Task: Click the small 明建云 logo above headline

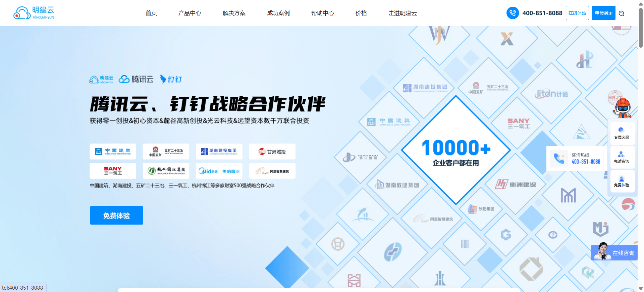Action: click(x=101, y=80)
